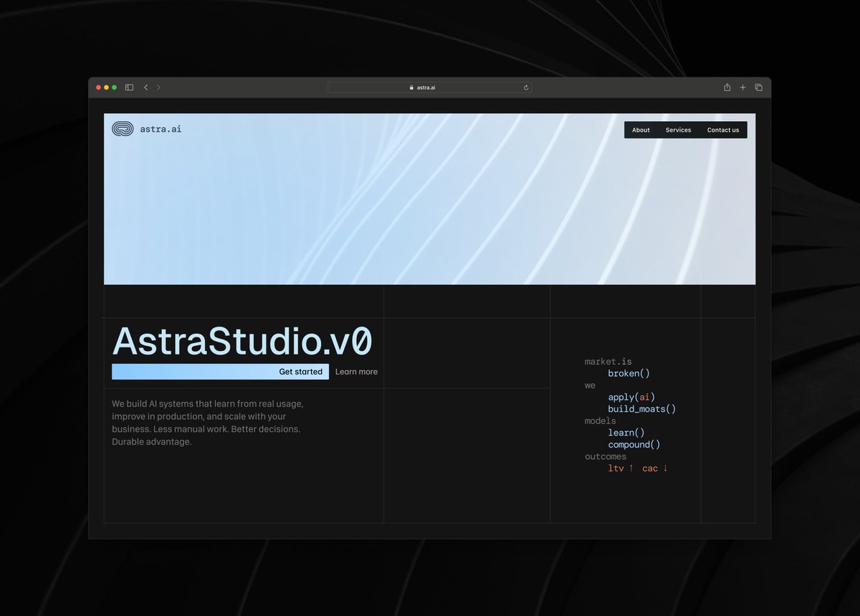This screenshot has width=860, height=616.
Task: Click the 'ltv ↑' text
Action: pos(621,468)
